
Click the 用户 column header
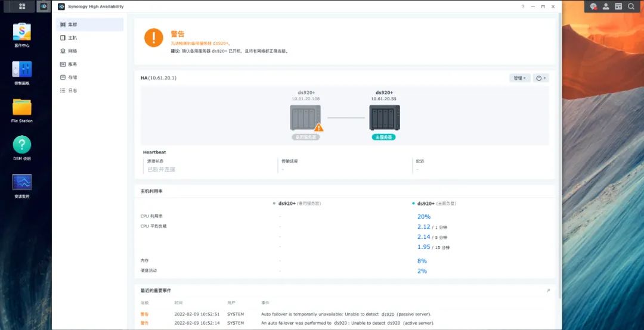(x=231, y=303)
